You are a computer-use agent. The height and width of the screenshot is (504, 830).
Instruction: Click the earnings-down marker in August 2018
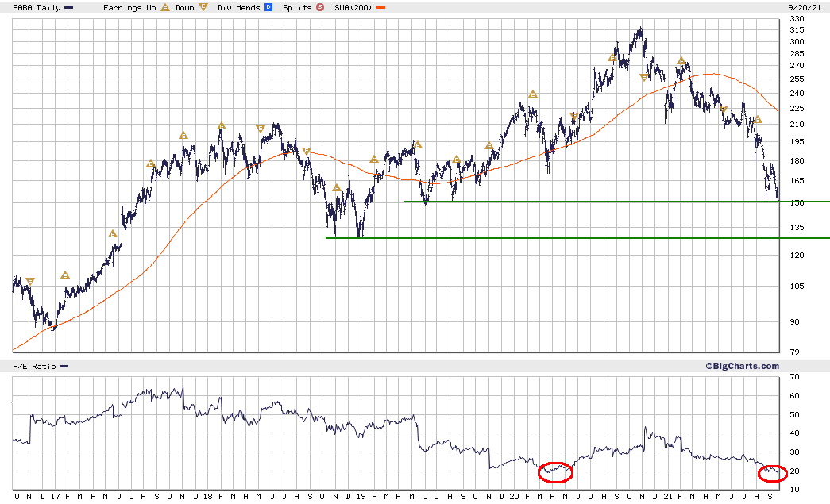tap(306, 151)
